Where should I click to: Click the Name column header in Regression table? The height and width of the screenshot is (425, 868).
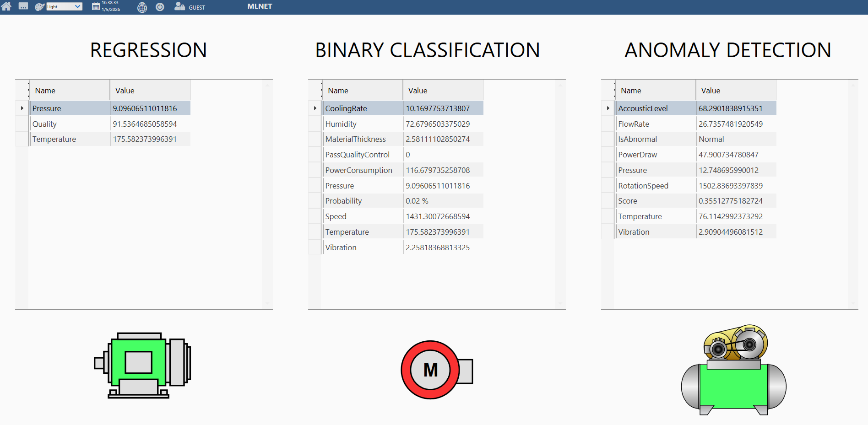(x=69, y=91)
